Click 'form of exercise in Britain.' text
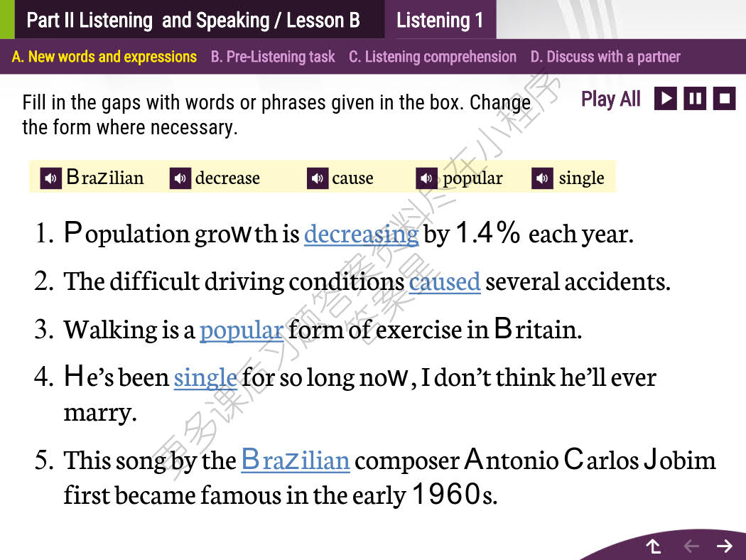The width and height of the screenshot is (746, 560). coord(435,329)
